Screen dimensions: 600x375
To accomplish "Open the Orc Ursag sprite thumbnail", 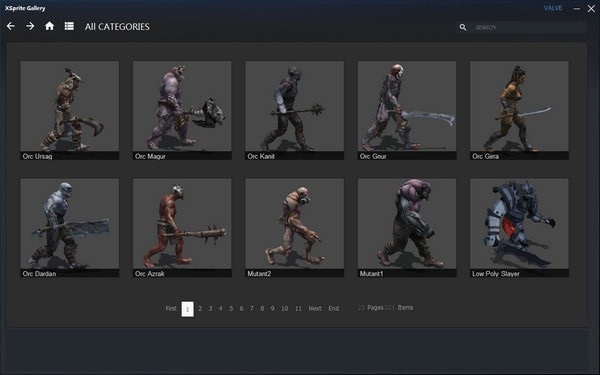I will pos(70,110).
